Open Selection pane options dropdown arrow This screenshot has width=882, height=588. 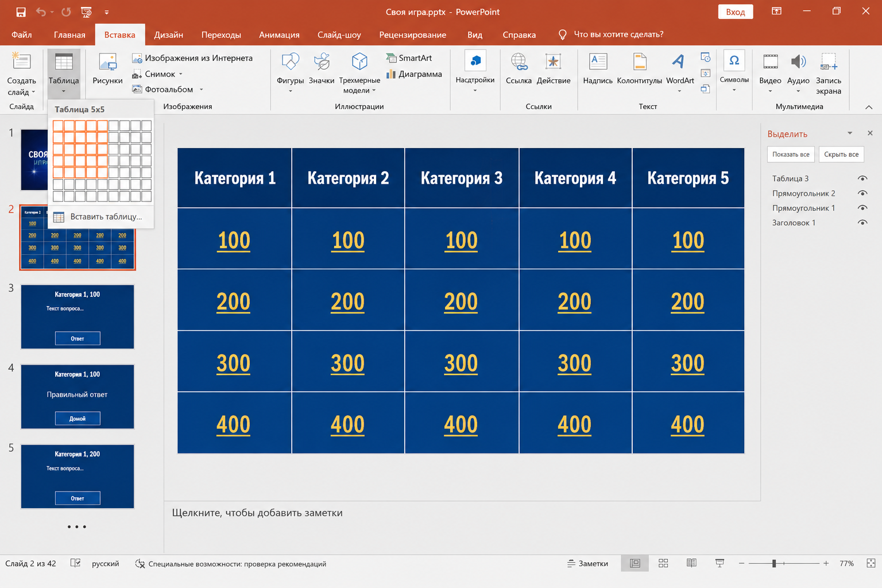pos(850,133)
